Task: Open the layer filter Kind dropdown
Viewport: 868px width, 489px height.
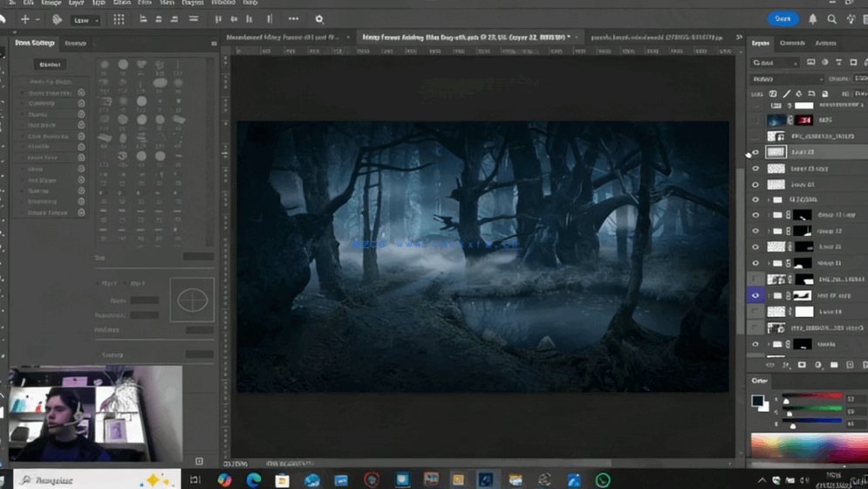Action: [x=775, y=63]
